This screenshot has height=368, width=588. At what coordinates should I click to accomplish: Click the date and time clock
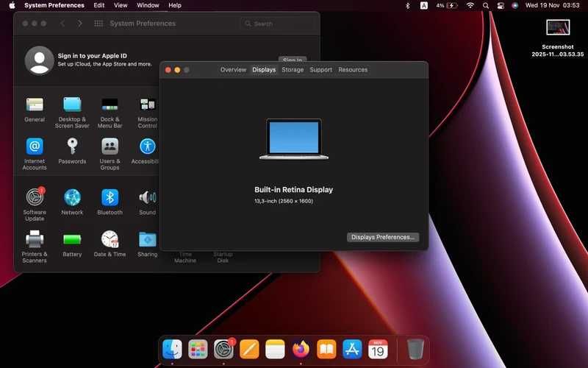553,5
